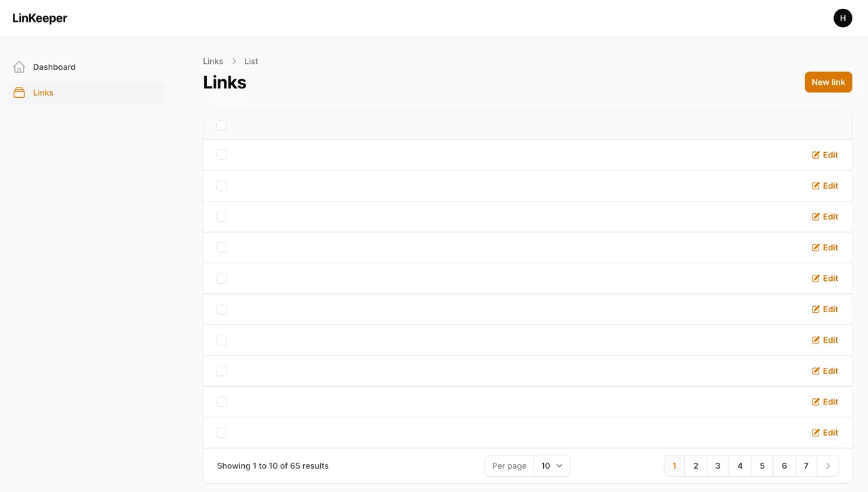Select the fourth row's checkbox

coord(222,248)
